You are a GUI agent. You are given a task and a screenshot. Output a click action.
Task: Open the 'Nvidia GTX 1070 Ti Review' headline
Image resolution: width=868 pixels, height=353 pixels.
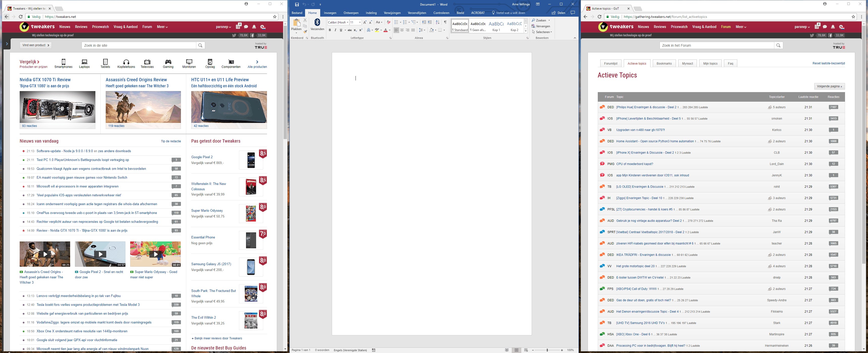(x=45, y=80)
